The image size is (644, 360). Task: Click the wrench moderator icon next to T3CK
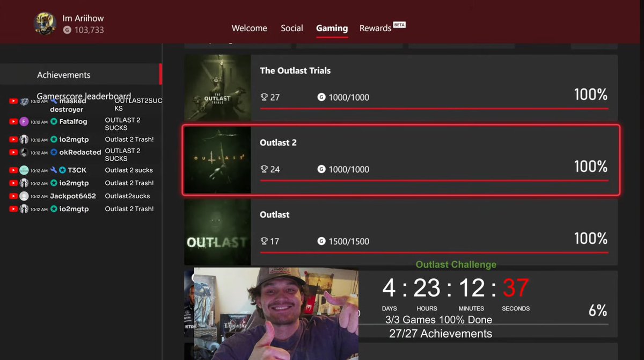pos(54,170)
